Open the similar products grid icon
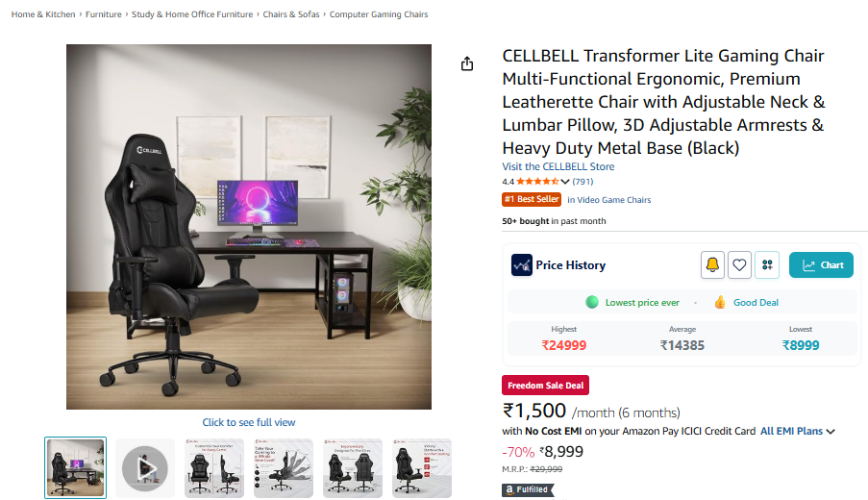 [x=767, y=265]
